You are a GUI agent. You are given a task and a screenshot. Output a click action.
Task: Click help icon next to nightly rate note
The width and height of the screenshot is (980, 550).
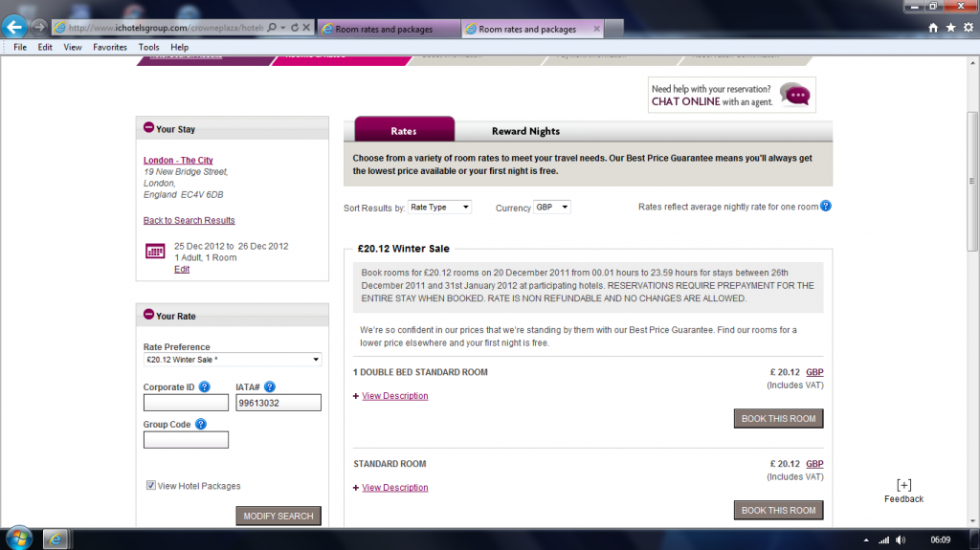point(826,206)
